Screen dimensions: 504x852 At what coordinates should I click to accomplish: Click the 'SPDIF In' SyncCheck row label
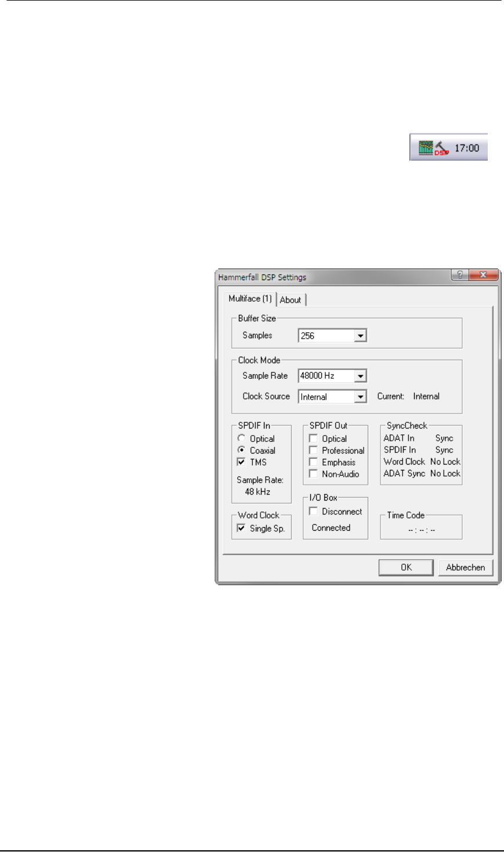(x=400, y=450)
